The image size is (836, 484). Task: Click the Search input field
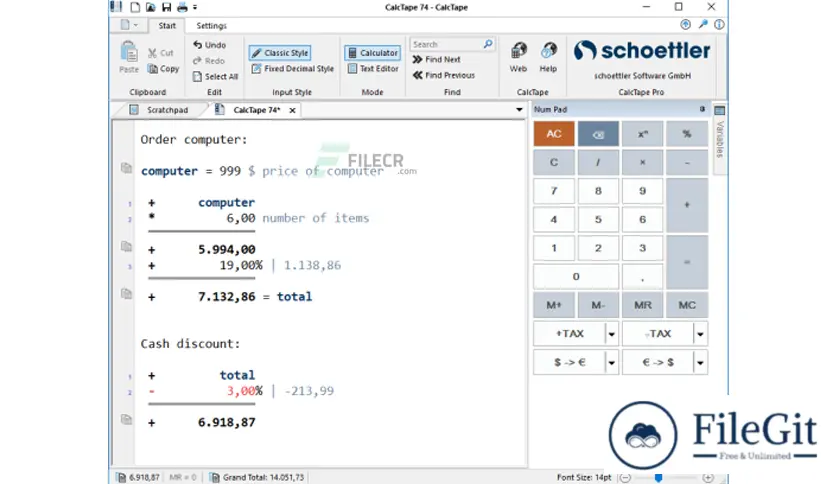point(446,44)
